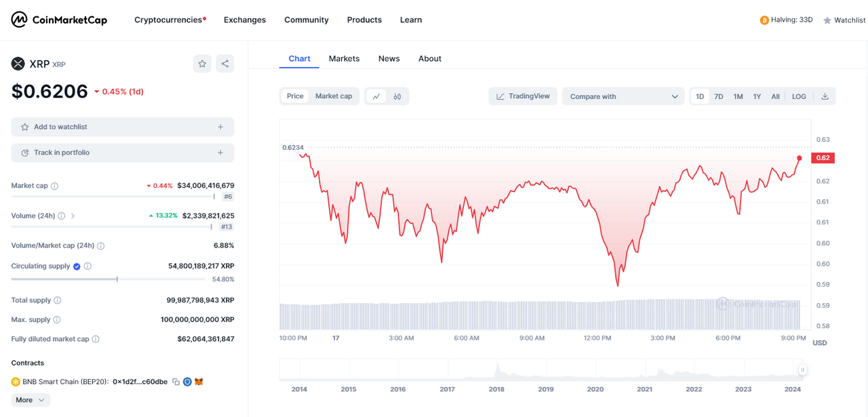This screenshot has height=417, width=868.
Task: Click volume rank #13 badge
Action: coord(226,227)
